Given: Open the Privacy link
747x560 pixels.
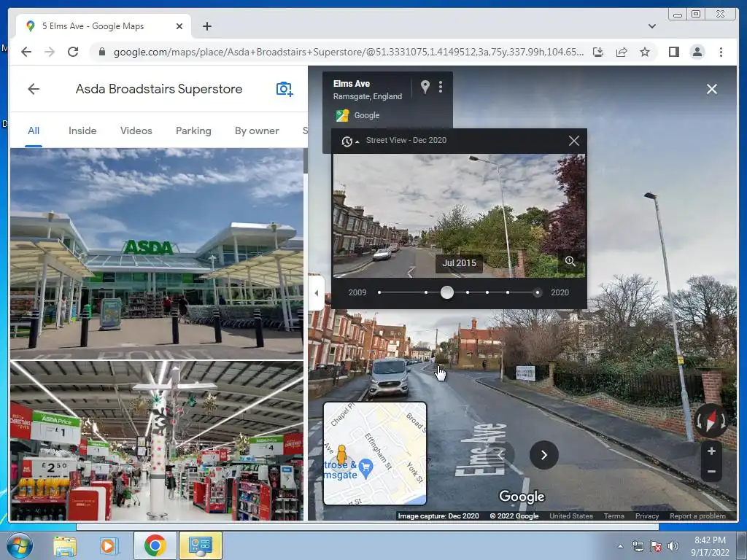Looking at the screenshot, I should pyautogui.click(x=646, y=516).
